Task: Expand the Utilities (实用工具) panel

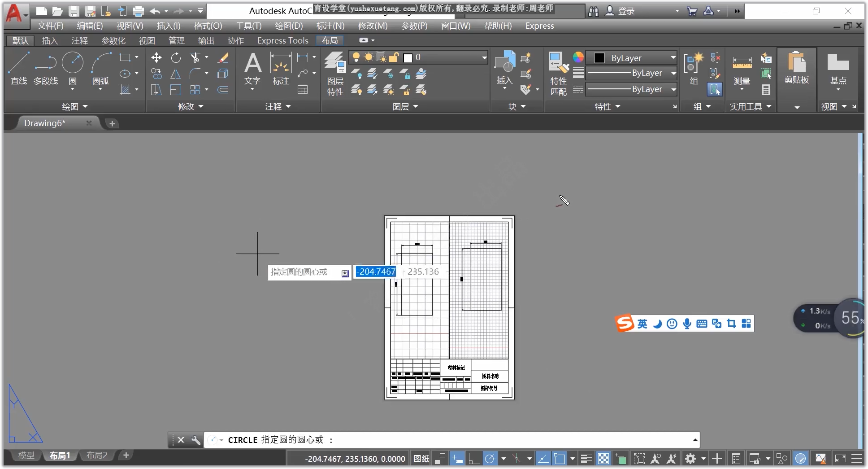Action: (x=750, y=107)
